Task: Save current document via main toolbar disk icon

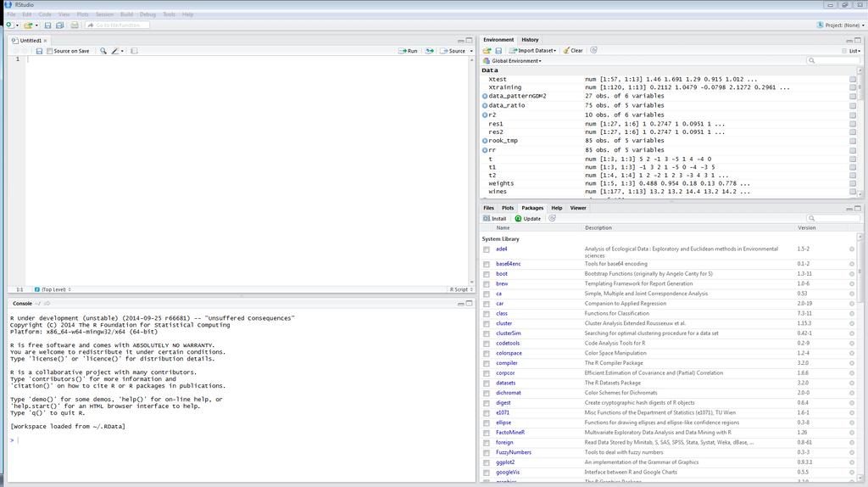Action: pyautogui.click(x=47, y=25)
